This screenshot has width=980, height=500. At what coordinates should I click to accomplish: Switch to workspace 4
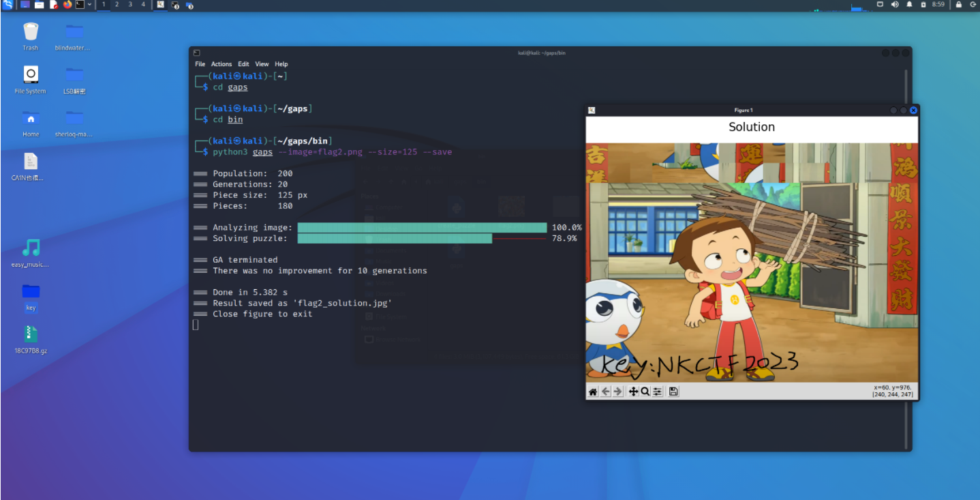coord(143,4)
